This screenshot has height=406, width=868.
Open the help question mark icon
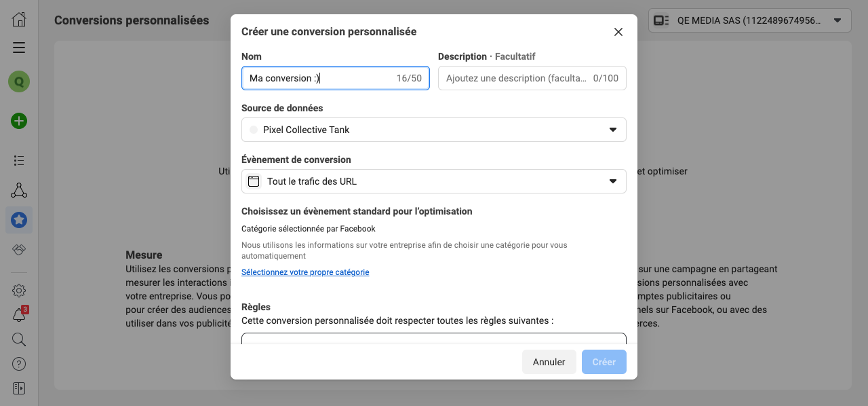coord(19,364)
